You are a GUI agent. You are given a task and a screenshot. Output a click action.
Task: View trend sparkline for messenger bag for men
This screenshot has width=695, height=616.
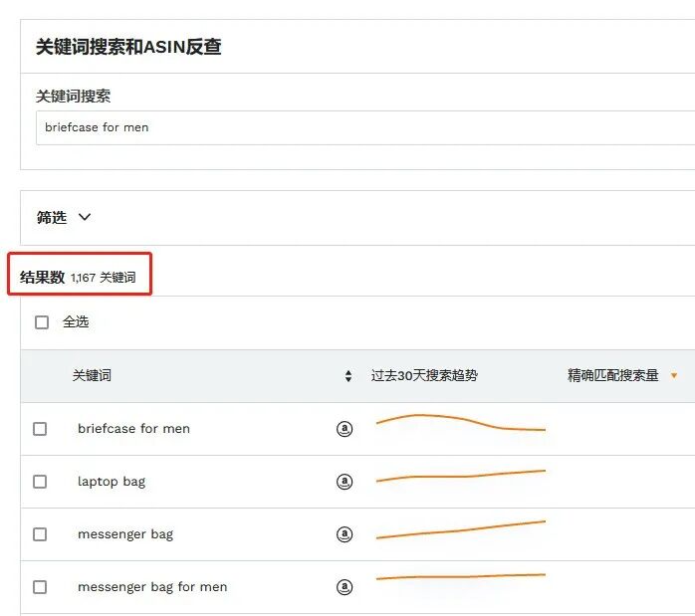coord(461,576)
